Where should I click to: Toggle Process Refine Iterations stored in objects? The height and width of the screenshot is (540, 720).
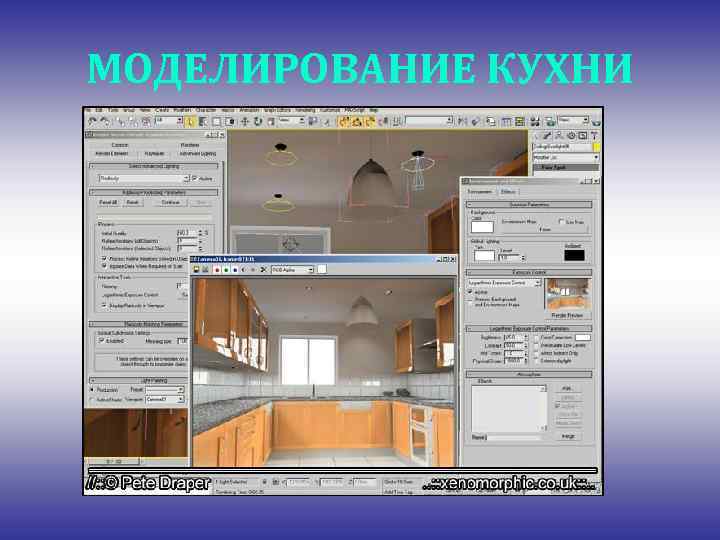(104, 259)
